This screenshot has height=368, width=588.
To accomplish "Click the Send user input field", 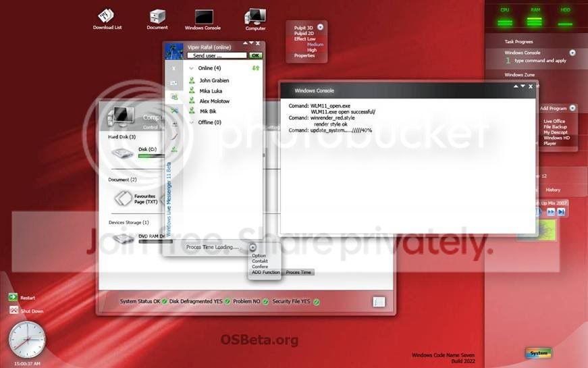I will coord(217,55).
